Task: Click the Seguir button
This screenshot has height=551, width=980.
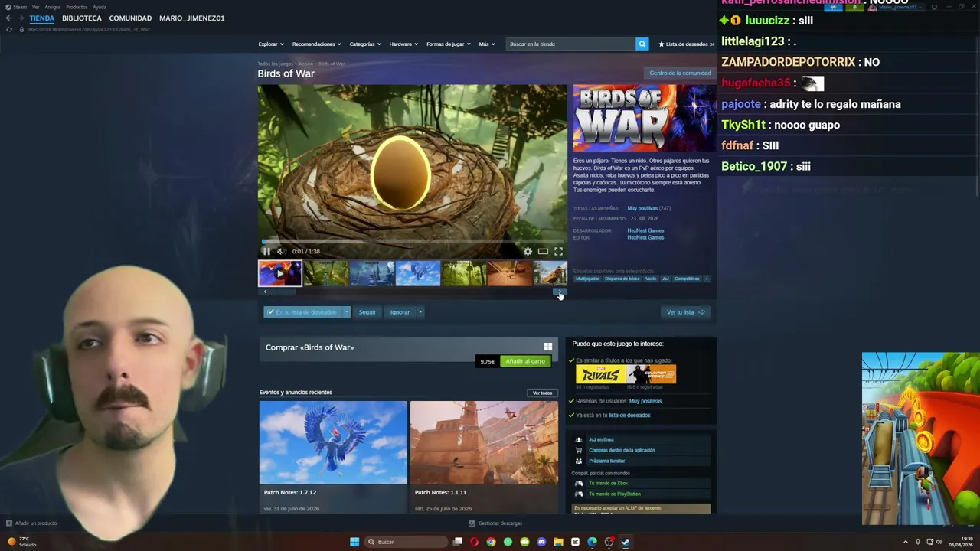Action: coord(367,312)
